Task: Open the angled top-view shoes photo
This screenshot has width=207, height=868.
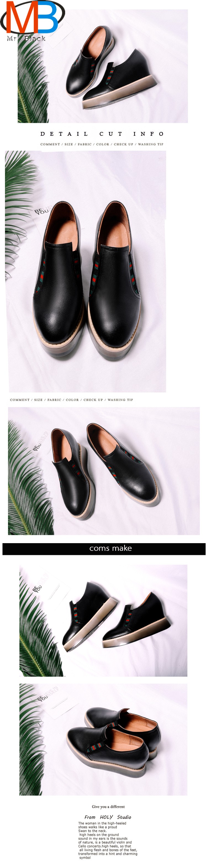Action: pos(104,471)
